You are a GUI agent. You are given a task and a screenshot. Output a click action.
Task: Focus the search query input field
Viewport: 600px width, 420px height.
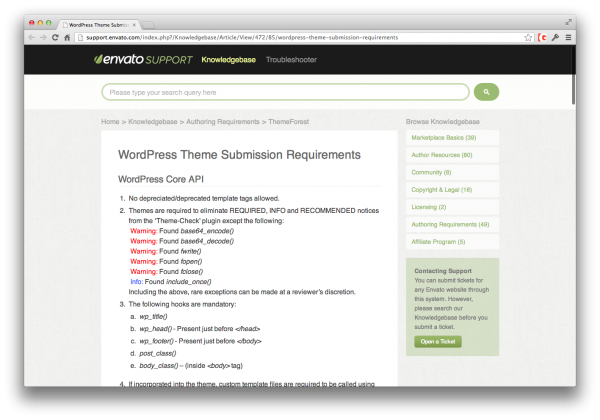285,92
